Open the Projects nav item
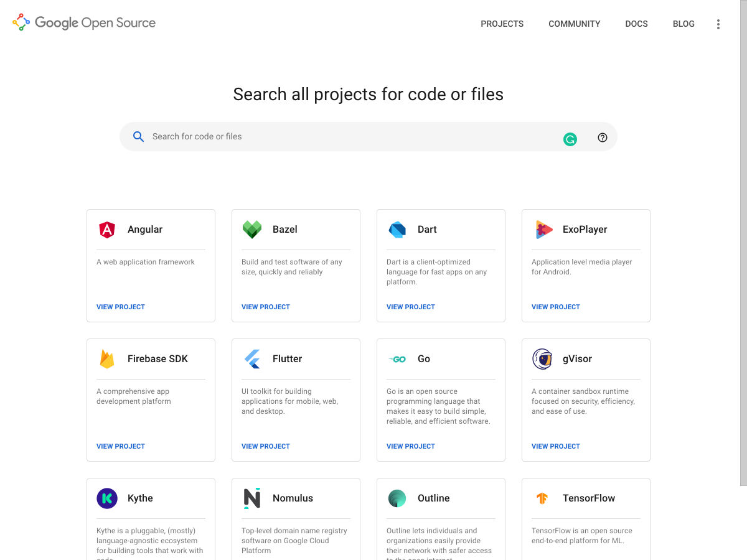This screenshot has height=560, width=747. pos(502,24)
